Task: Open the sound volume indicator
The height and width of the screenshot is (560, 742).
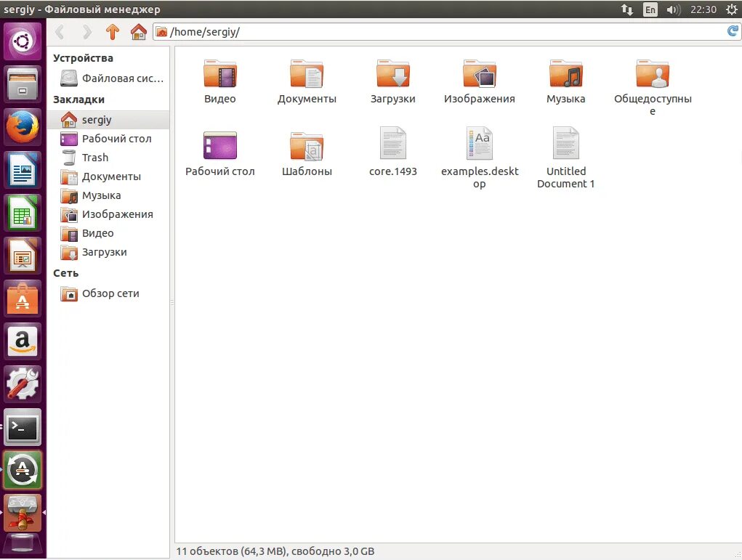Action: click(x=673, y=9)
